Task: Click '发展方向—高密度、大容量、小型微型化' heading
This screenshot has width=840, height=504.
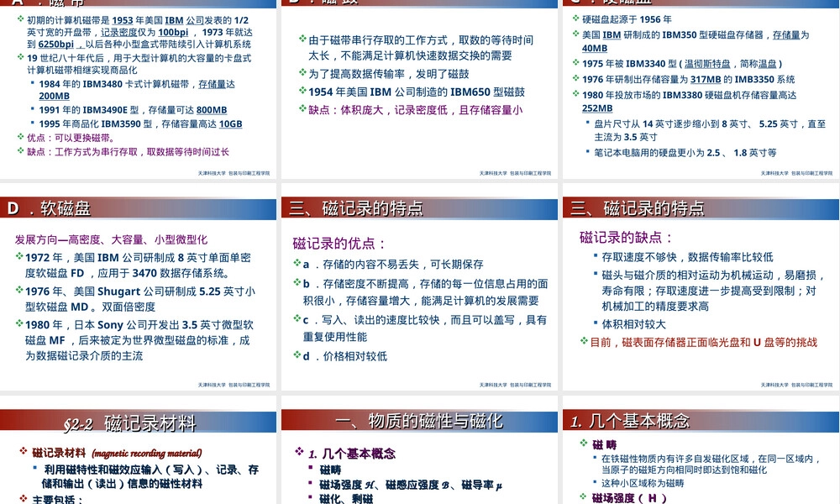Action: coord(111,239)
